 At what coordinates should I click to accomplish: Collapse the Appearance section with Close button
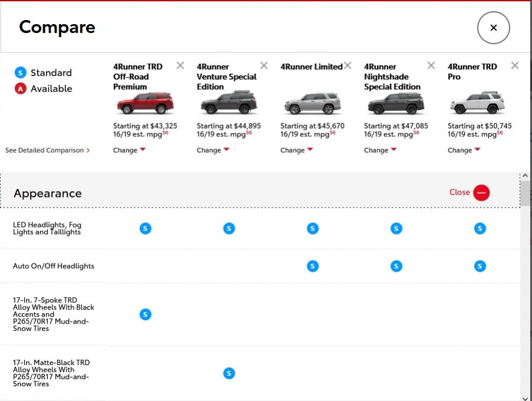point(469,192)
